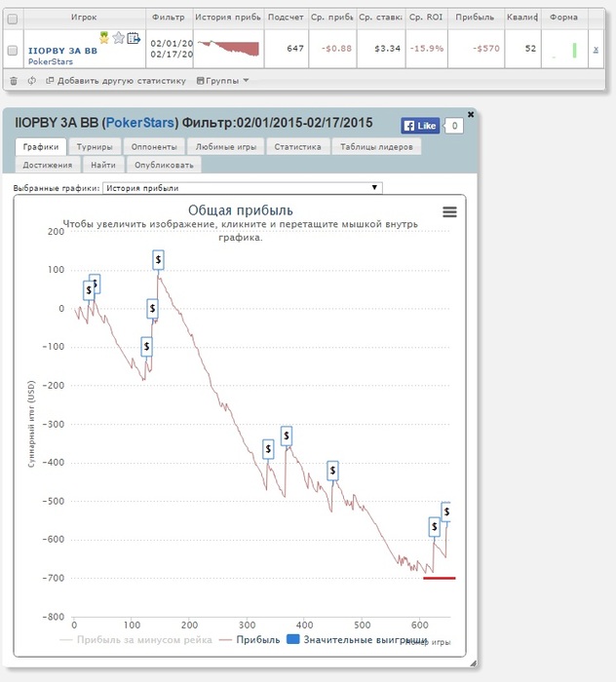Click the 52 qualification value
Screen dimensions: 616x682
[x=530, y=49]
